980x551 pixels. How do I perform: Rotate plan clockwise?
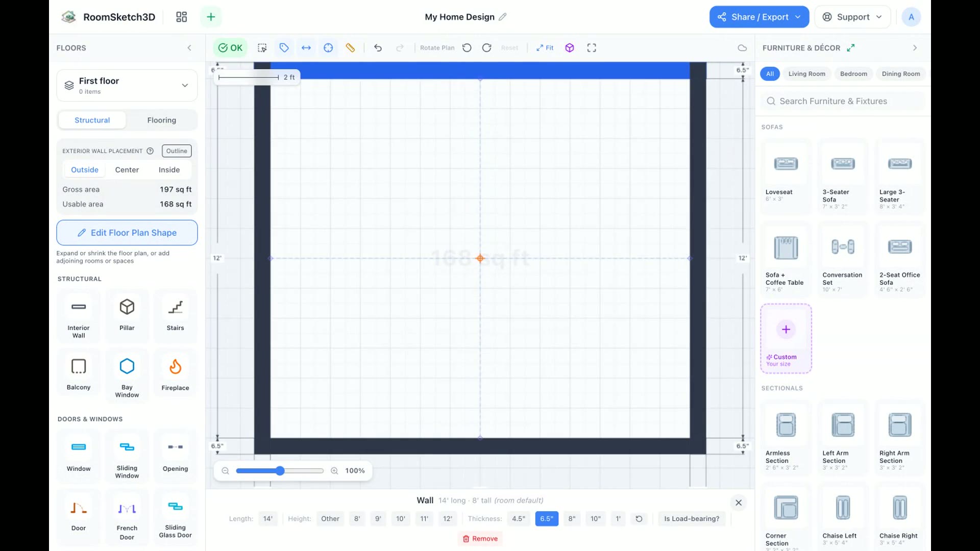(486, 47)
